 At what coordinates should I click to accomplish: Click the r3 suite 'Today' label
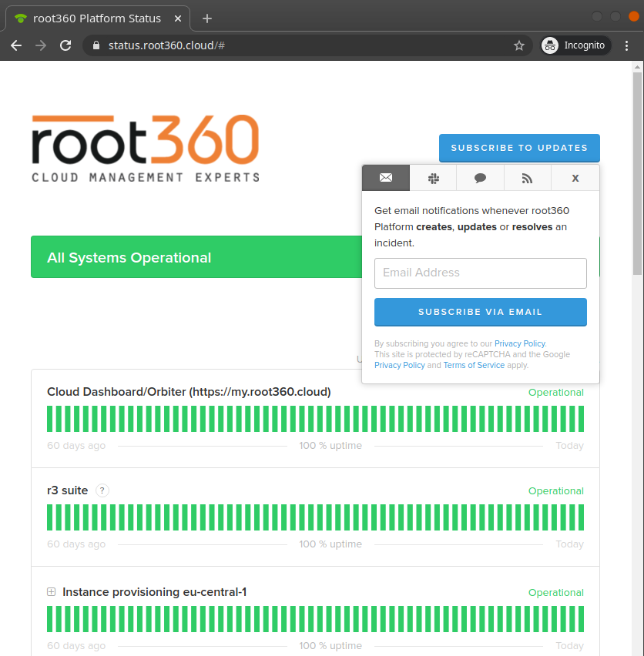[569, 544]
